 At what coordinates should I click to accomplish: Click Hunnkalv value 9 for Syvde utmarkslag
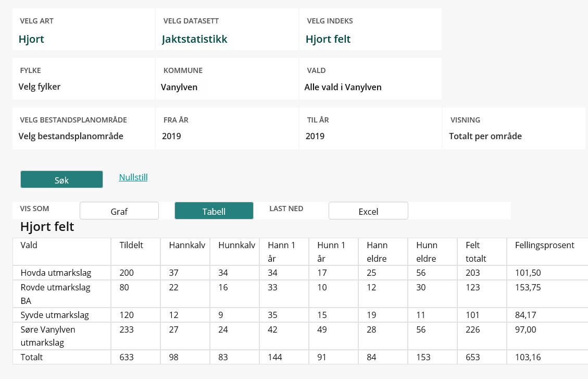coord(221,315)
